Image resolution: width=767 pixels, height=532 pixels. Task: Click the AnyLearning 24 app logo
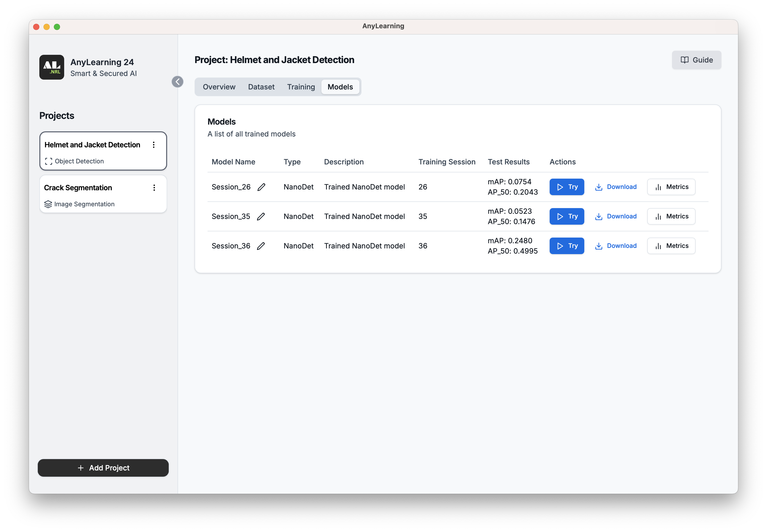[x=52, y=67]
